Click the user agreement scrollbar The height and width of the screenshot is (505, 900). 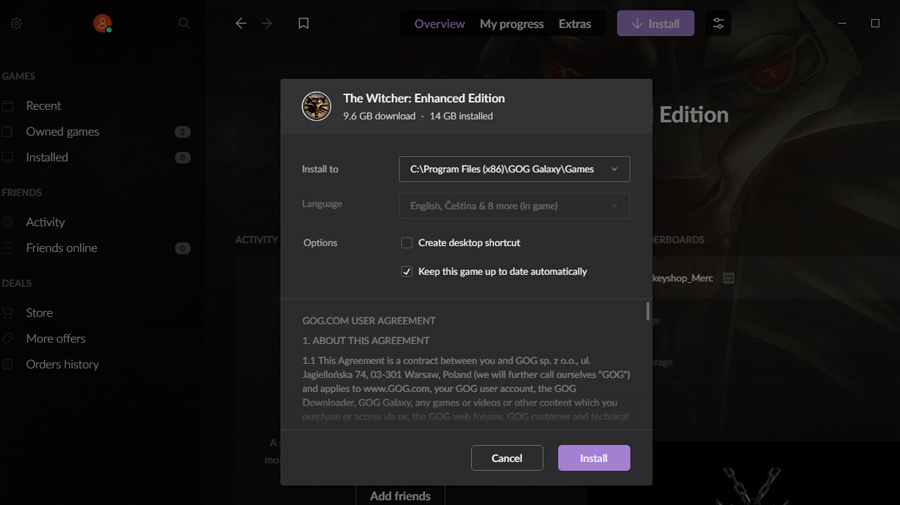(x=648, y=312)
